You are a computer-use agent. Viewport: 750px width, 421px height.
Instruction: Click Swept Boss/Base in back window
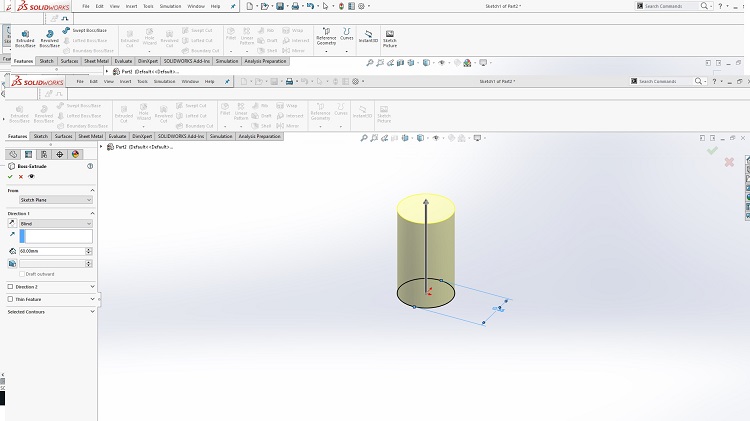(x=85, y=30)
